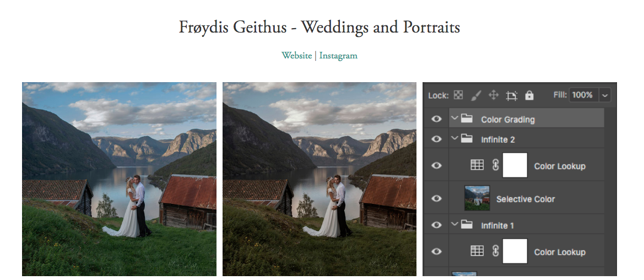The height and width of the screenshot is (280, 644).
Task: Select Color Lookup layer name under Infinite 1
Action: (x=560, y=252)
